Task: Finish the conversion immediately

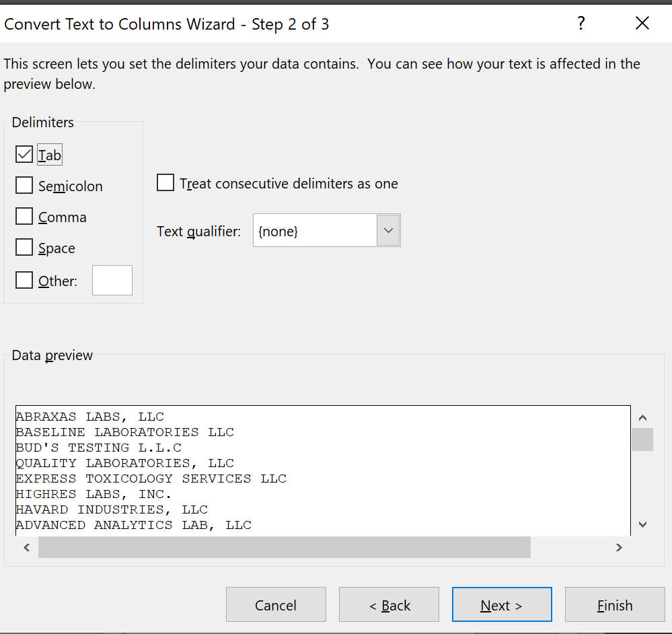Action: coord(615,604)
